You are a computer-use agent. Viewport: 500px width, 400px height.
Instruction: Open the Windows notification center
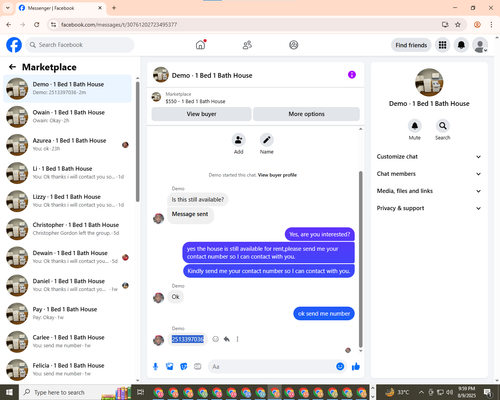(488, 392)
